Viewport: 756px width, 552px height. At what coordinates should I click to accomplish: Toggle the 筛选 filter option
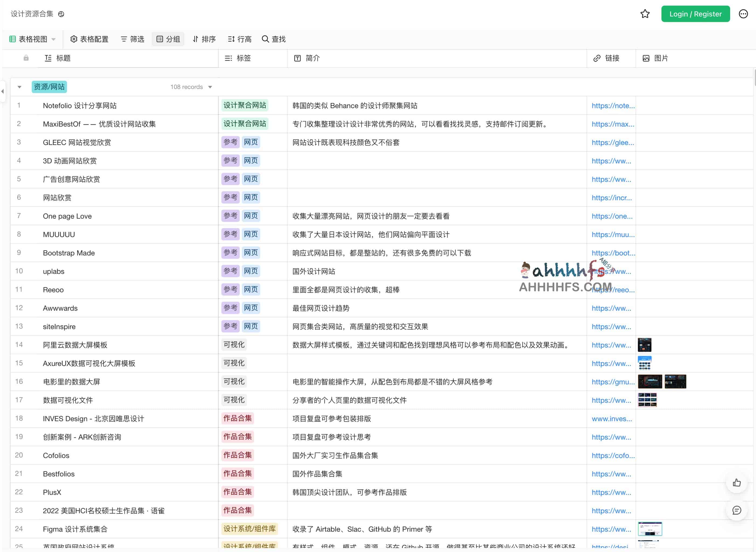132,39
